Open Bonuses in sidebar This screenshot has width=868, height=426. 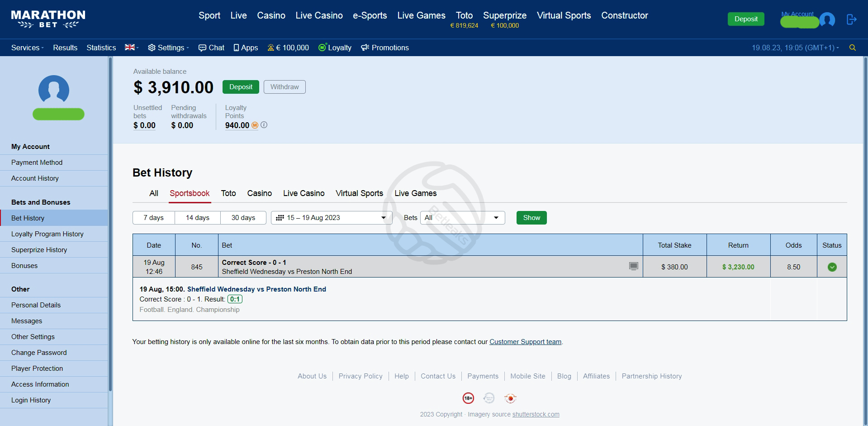pyautogui.click(x=54, y=266)
